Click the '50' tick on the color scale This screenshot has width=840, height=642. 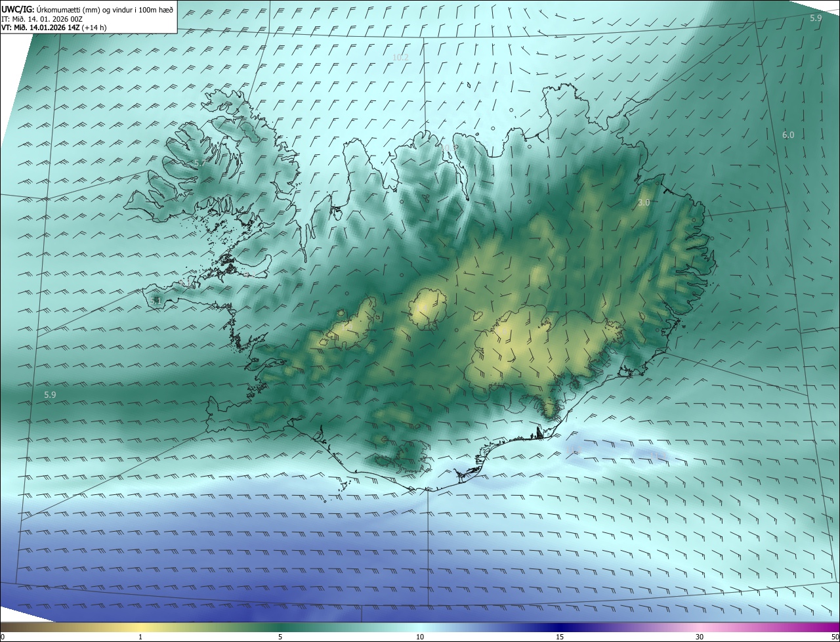pos(835,637)
